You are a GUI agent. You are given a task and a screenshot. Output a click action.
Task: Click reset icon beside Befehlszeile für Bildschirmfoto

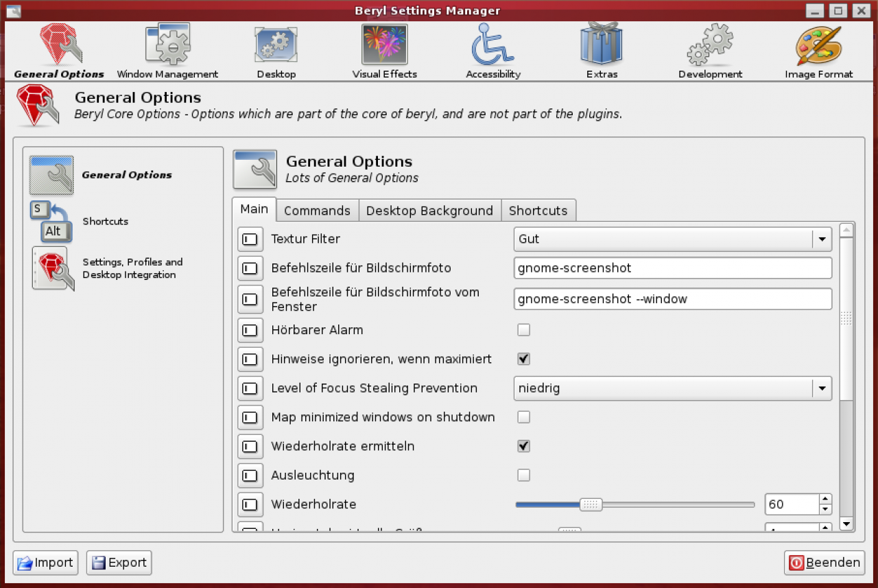coord(250,268)
